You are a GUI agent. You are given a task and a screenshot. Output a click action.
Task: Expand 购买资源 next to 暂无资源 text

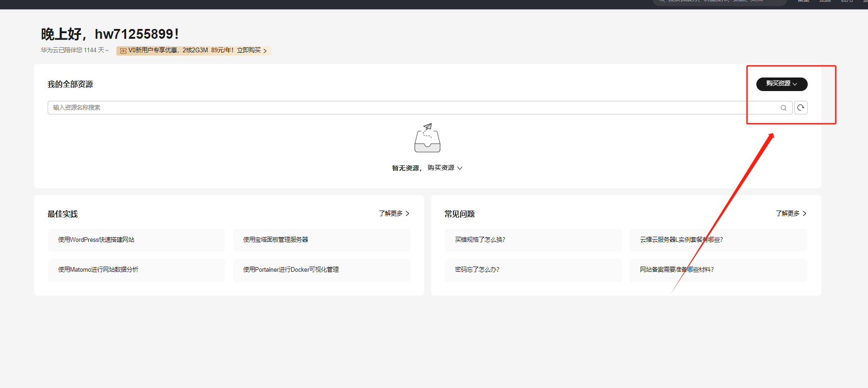pos(444,168)
